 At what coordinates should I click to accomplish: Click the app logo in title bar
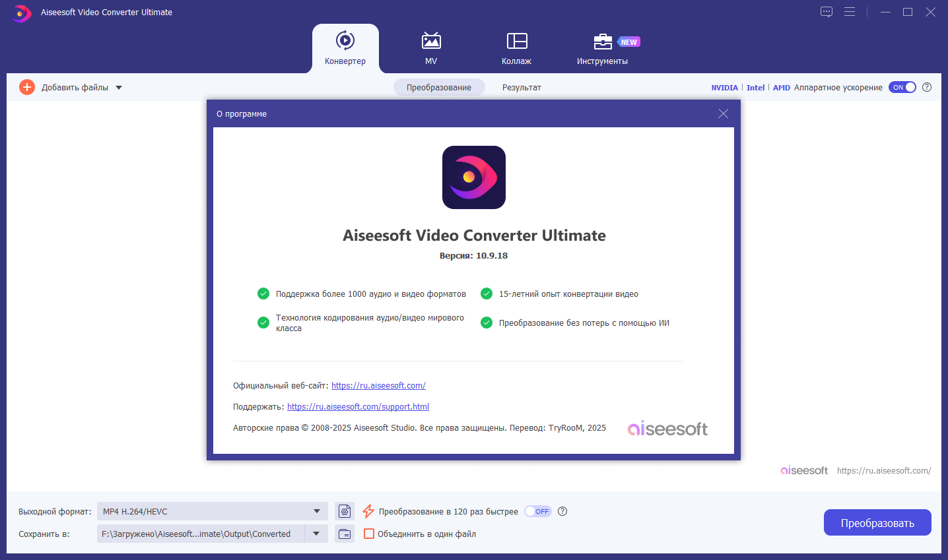click(x=22, y=13)
